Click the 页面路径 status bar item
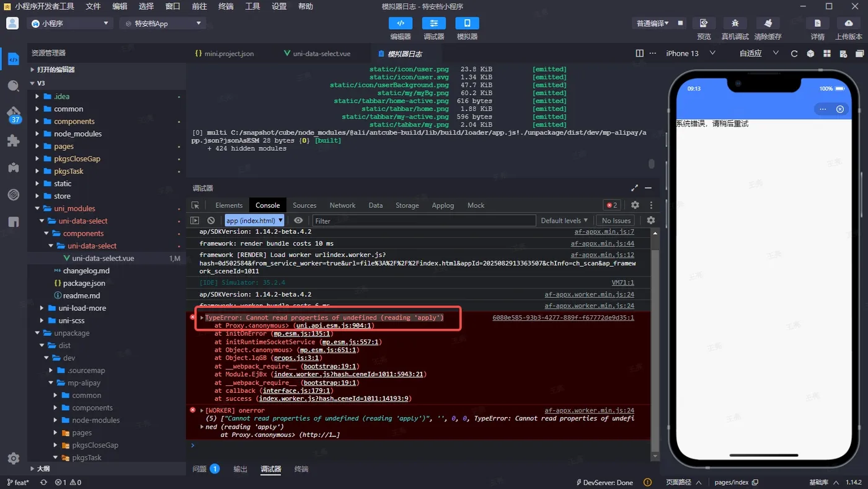Screen dimensions: 868x489 click(x=683, y=483)
